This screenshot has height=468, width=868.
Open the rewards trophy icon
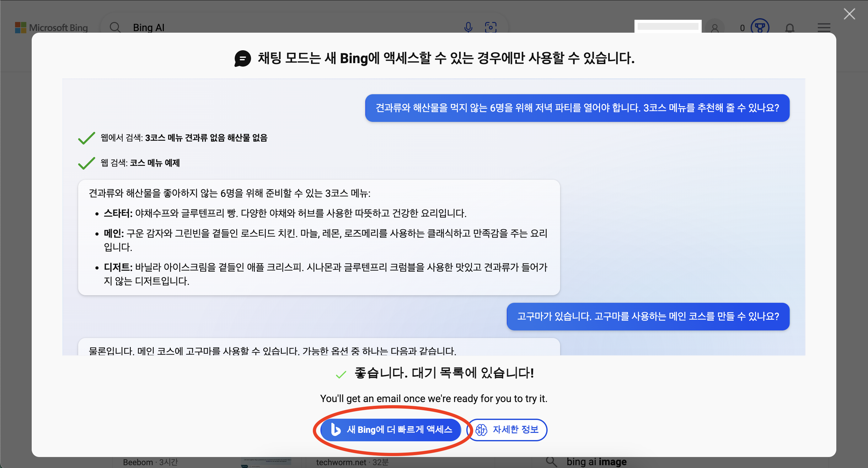(x=760, y=26)
